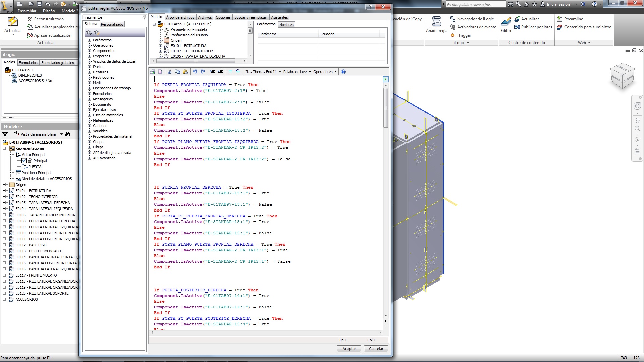
Task: Open the Palabras clave dropdown
Action: [297, 72]
